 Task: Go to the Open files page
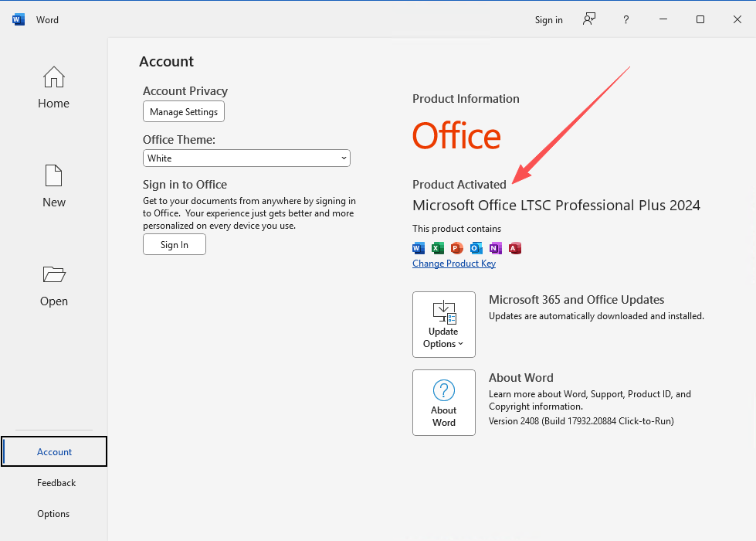53,286
